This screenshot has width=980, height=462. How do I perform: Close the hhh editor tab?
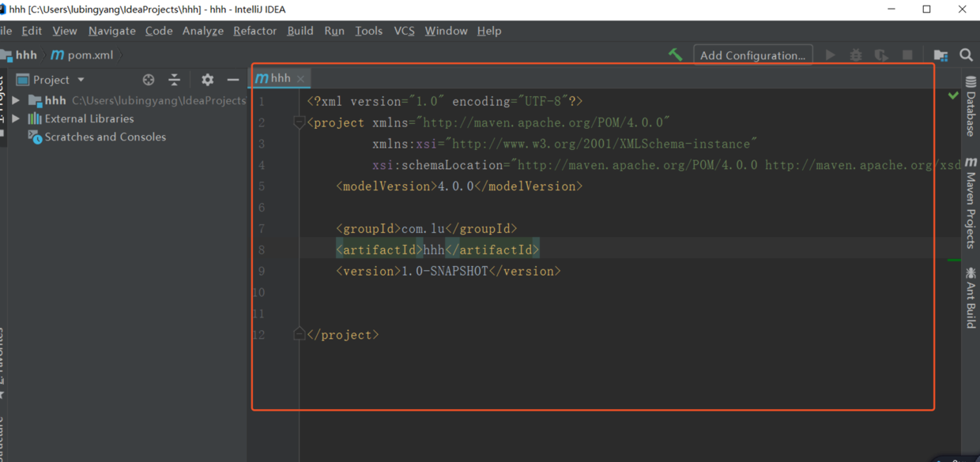(300, 79)
